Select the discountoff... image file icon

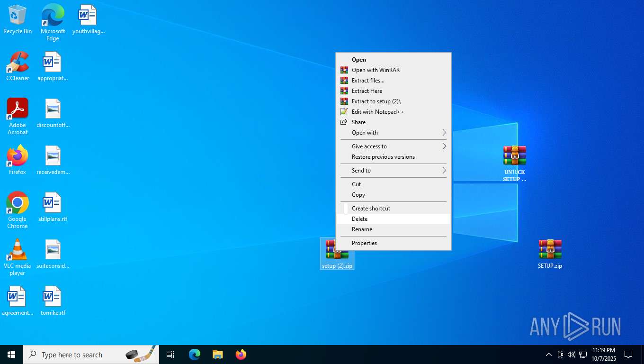click(x=53, y=113)
